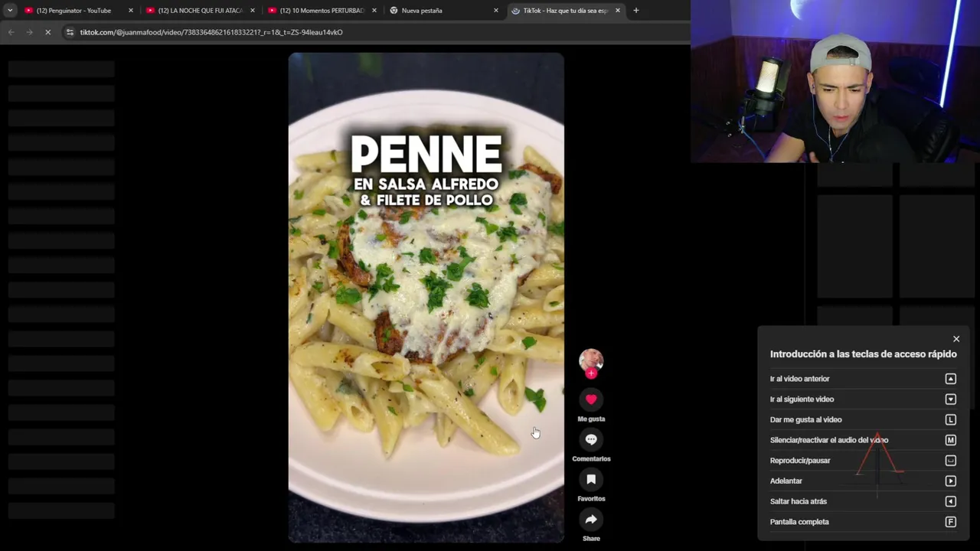
Task: Click the 'Ir al video anterior' shortcut text
Action: [x=799, y=379]
